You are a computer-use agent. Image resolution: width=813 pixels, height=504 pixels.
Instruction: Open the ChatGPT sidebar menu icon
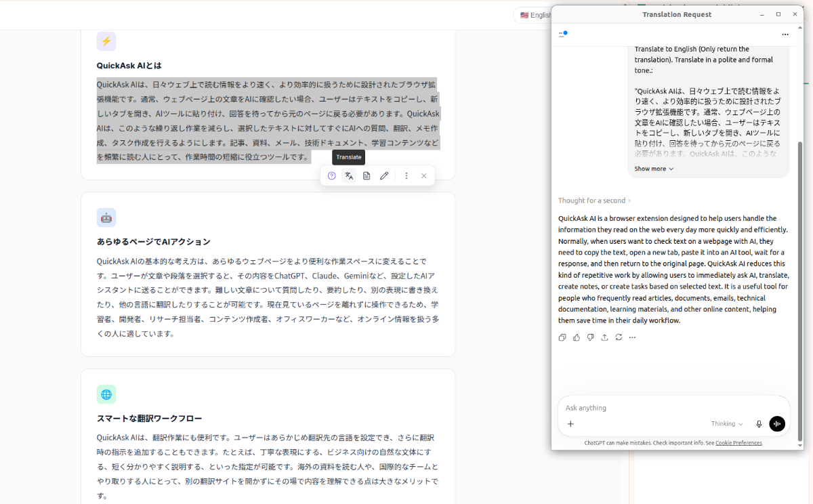point(562,34)
